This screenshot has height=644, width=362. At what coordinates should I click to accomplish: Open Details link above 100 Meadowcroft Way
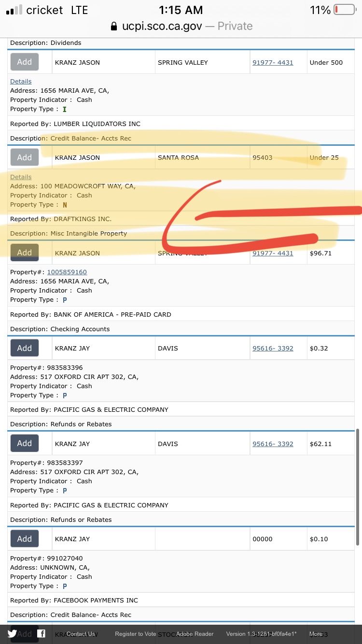click(21, 177)
